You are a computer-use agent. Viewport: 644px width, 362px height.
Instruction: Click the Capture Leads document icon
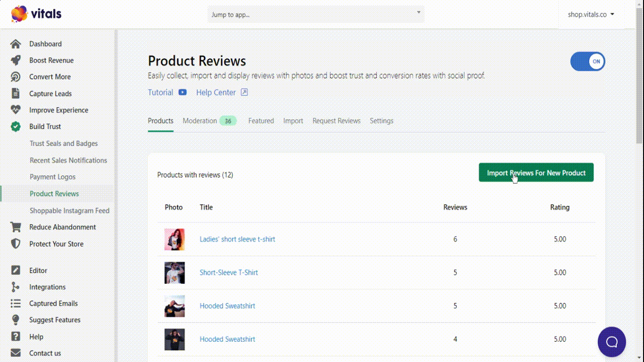[x=16, y=93]
